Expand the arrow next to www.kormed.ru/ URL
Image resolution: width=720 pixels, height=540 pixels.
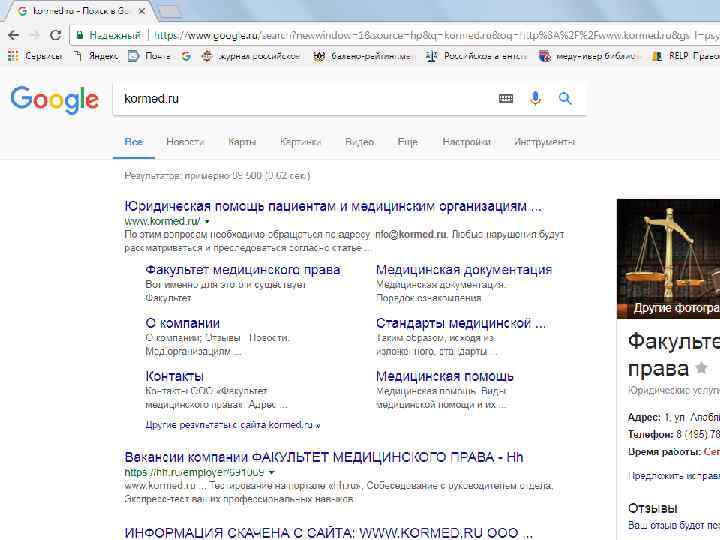(207, 221)
